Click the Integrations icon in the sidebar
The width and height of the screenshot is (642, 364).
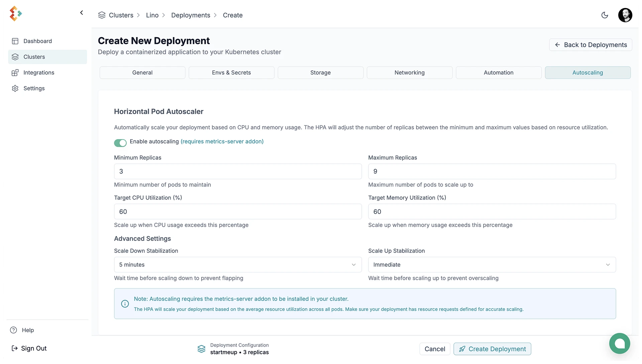[x=15, y=73]
